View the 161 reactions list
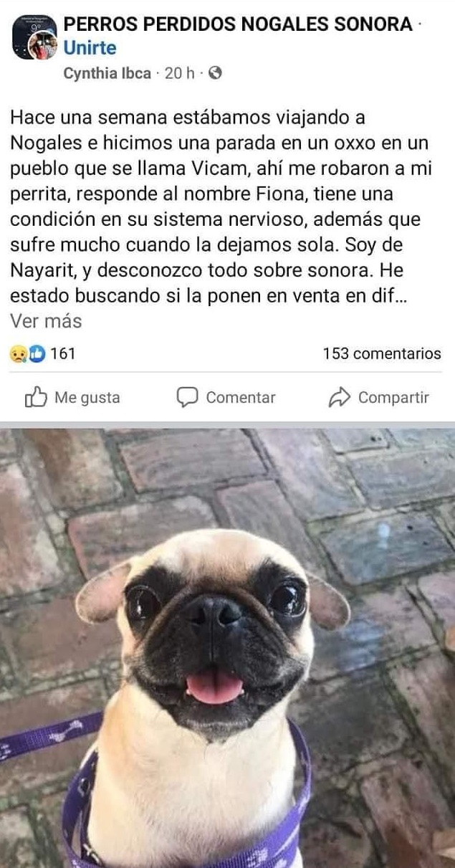 point(63,353)
